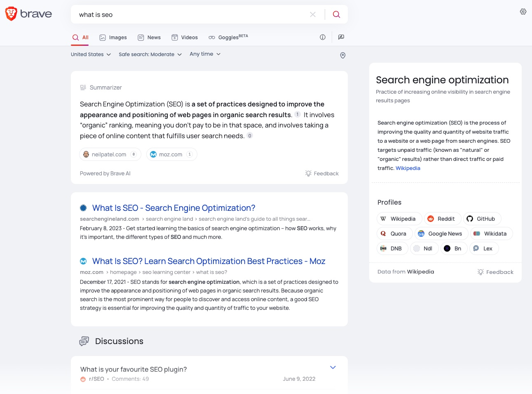Open the Any time filter dropdown
The width and height of the screenshot is (532, 394).
point(204,54)
